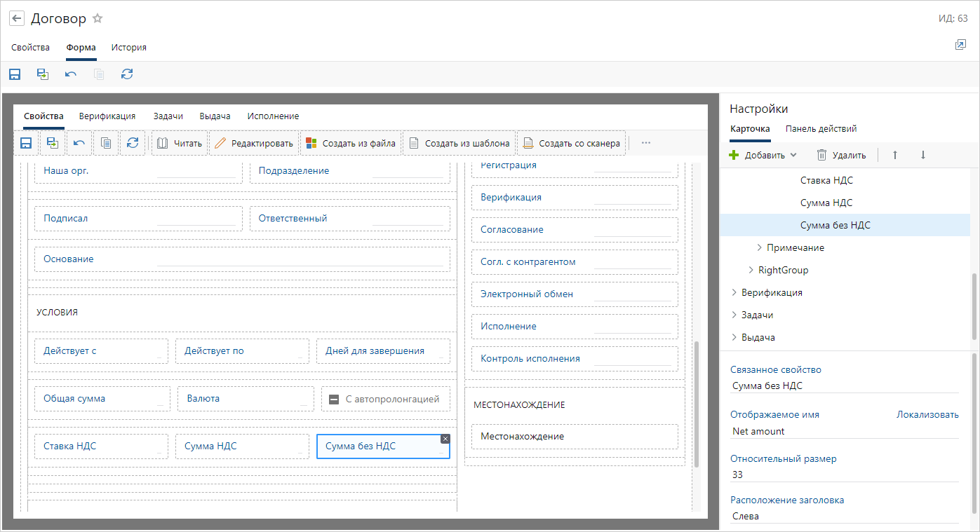
Task: Edit the Относительный размер value
Action: pyautogui.click(x=845, y=475)
